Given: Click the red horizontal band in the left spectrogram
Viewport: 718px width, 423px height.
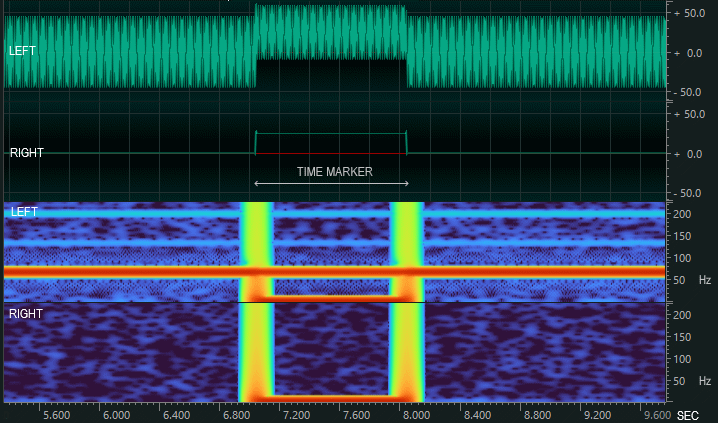Looking at the screenshot, I should coord(120,271).
